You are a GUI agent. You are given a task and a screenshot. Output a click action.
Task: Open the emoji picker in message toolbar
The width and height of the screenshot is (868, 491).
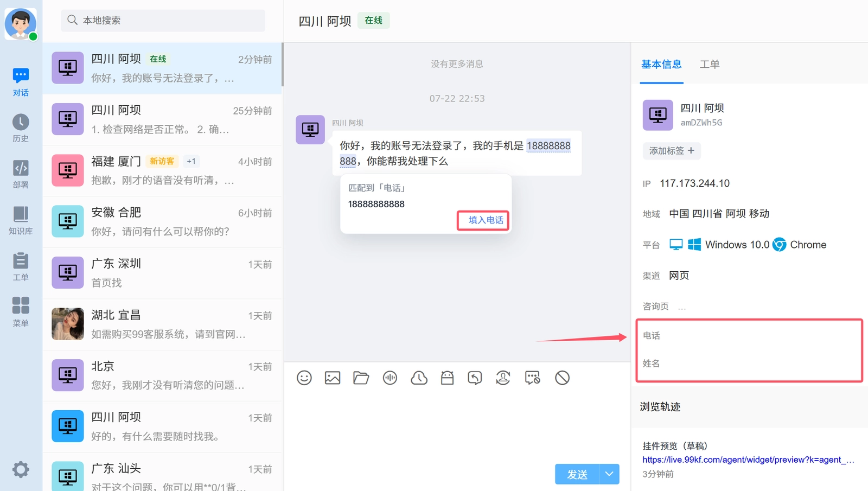click(x=304, y=378)
